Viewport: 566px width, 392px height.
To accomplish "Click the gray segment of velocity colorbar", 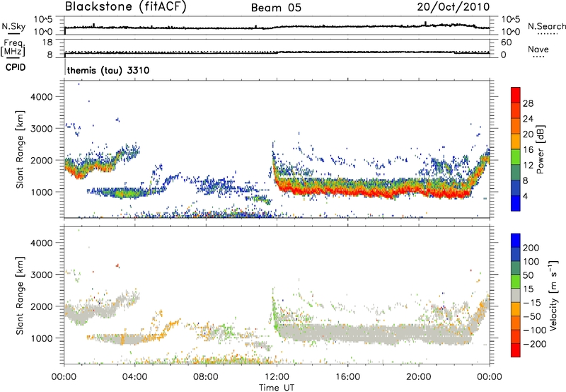I will (x=516, y=296).
